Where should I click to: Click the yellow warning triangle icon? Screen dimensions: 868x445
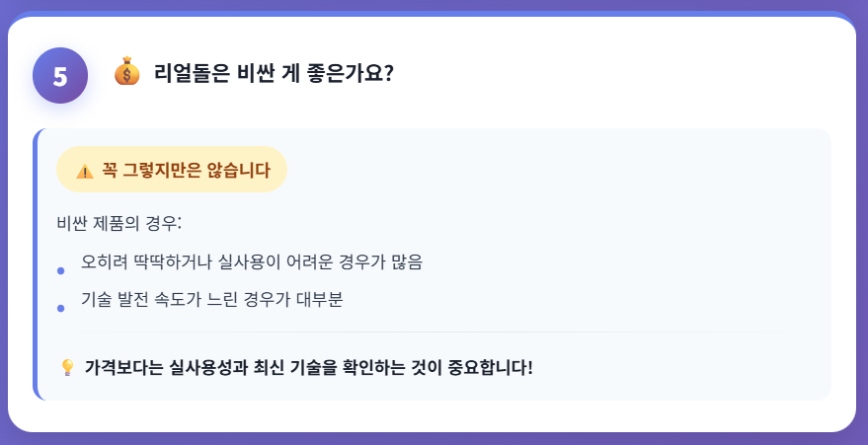[x=85, y=171]
